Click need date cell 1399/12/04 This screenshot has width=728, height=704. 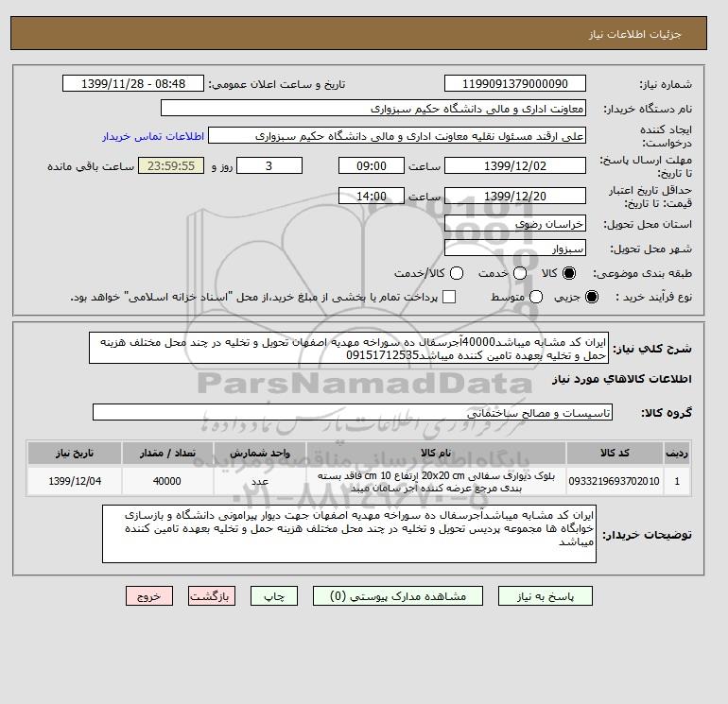tap(75, 481)
